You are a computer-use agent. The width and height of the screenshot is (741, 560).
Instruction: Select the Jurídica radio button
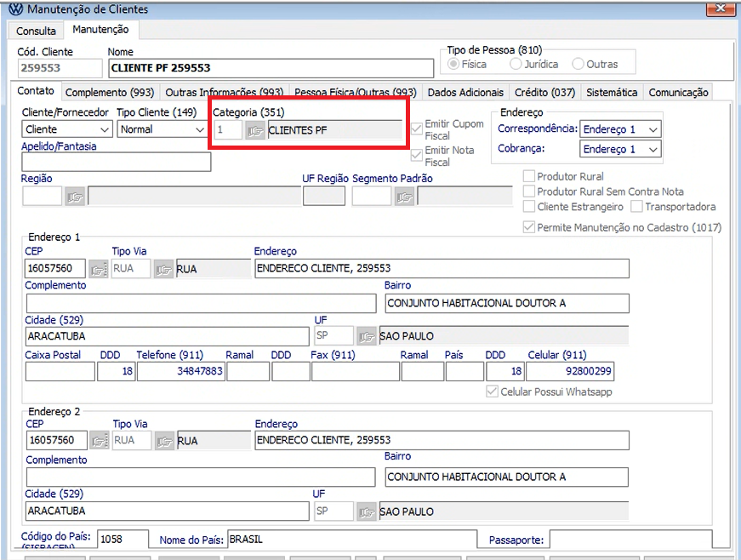click(x=516, y=64)
